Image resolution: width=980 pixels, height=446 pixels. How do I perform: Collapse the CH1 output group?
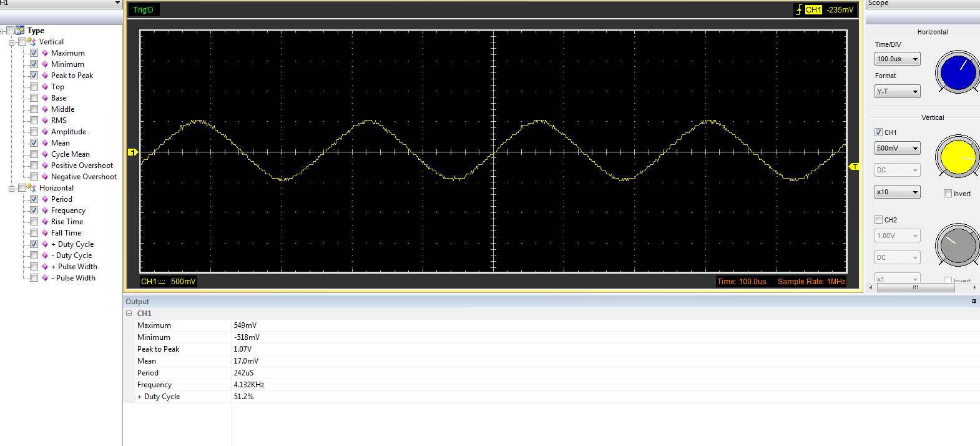click(129, 314)
